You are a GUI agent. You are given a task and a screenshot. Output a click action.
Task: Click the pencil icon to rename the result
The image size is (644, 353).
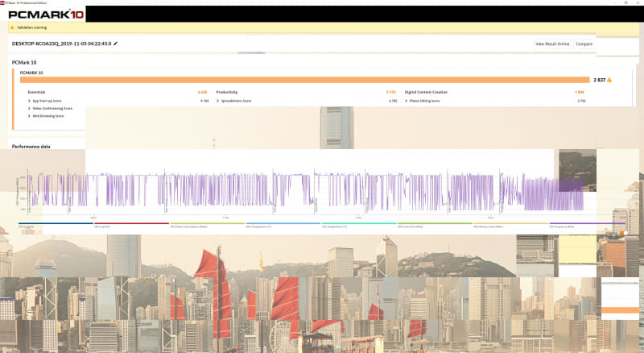pyautogui.click(x=116, y=44)
